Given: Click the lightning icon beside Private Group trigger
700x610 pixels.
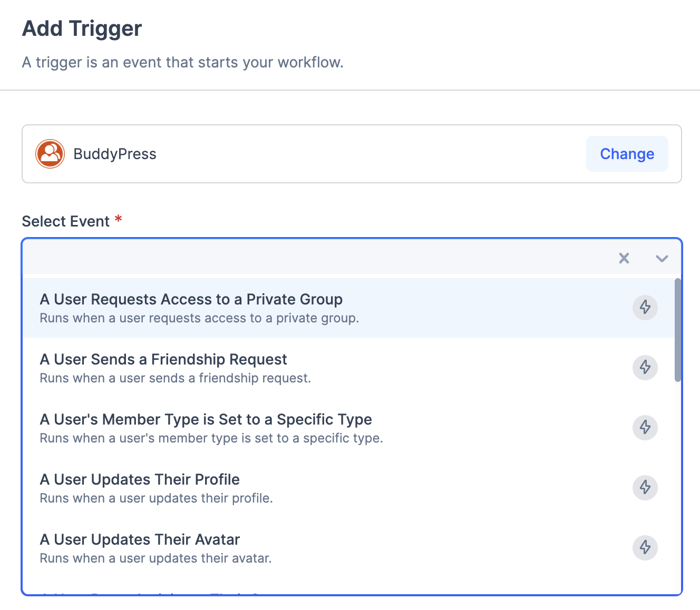Looking at the screenshot, I should [645, 308].
